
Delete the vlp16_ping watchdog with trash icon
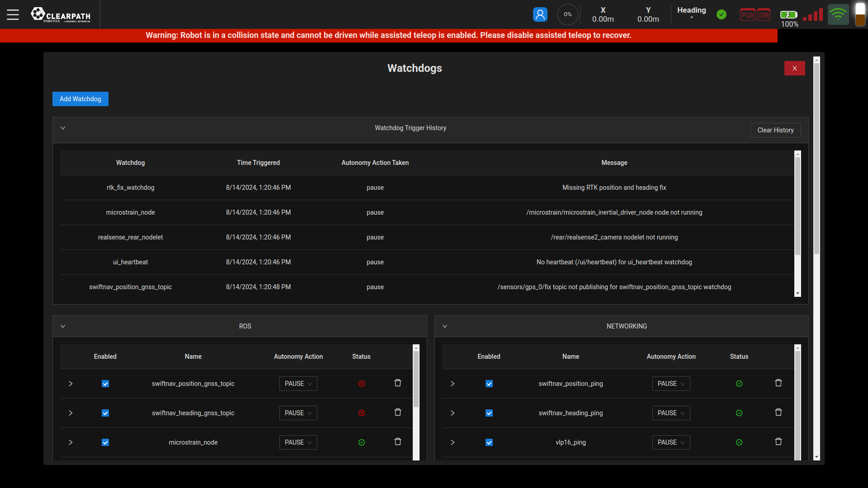coord(778,442)
